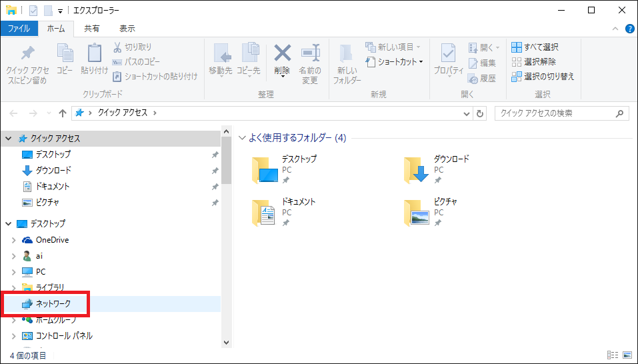Viewport: 638px width, 364px height.
Task: Open the 共有 ribbon tab
Action: pyautogui.click(x=92, y=29)
